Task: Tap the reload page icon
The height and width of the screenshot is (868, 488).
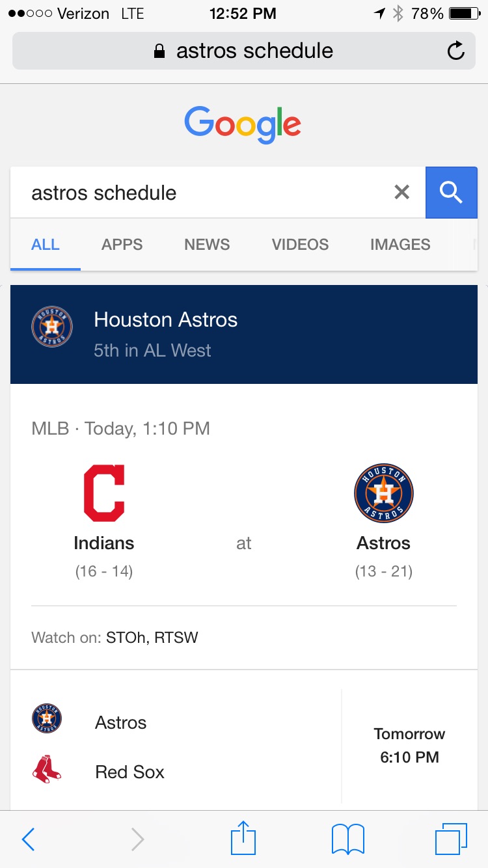Action: pos(456,51)
